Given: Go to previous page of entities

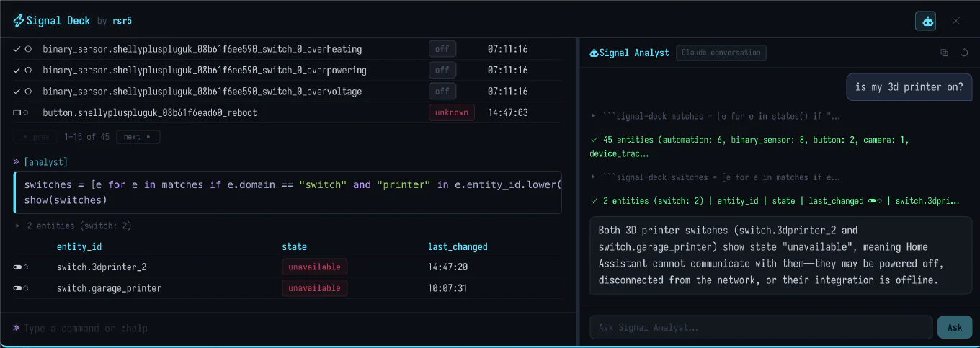Looking at the screenshot, I should [36, 136].
